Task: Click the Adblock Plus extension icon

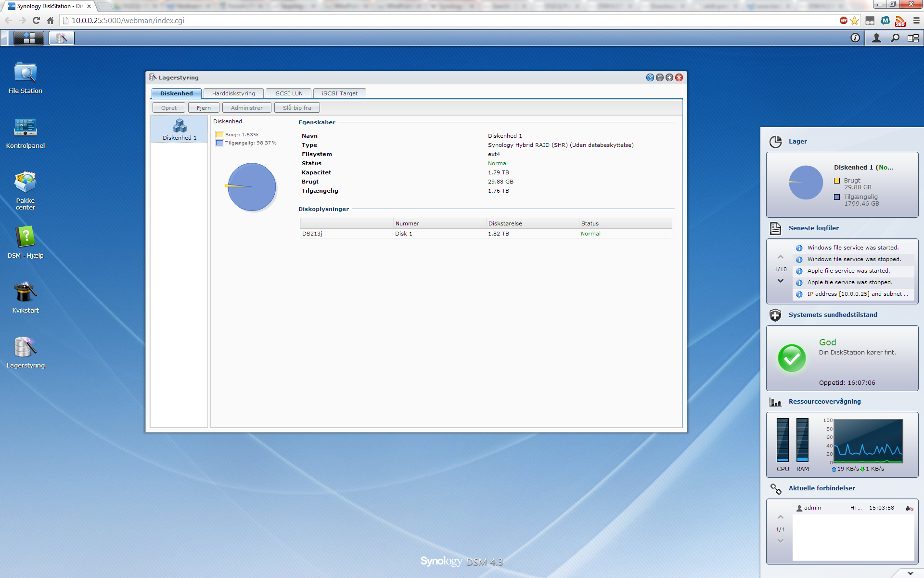Action: [844, 20]
